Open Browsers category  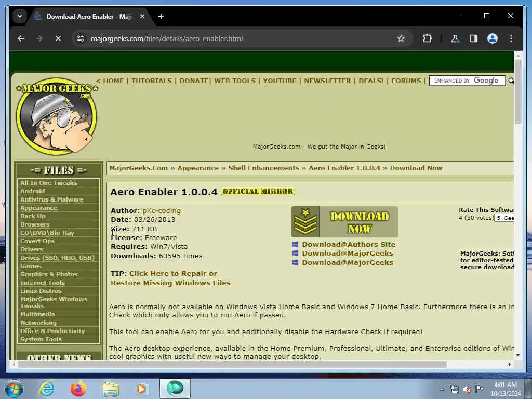click(35, 224)
